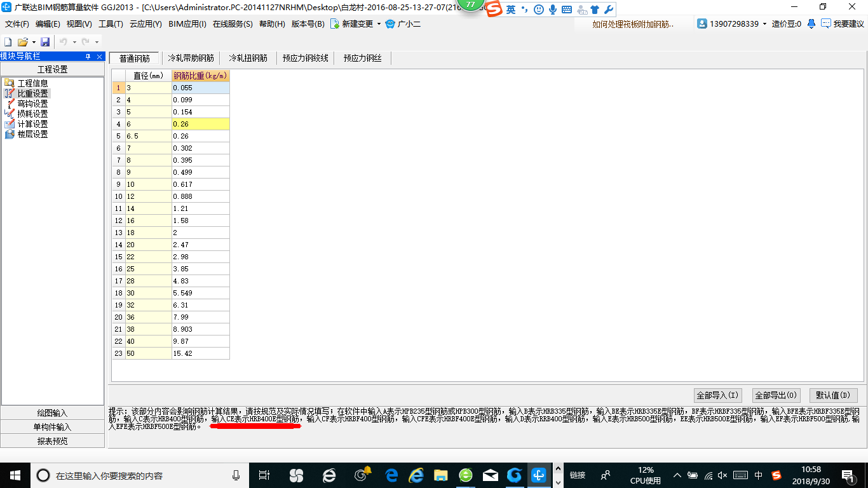Click the 广小二 assistant icon
This screenshot has width=868, height=488.
[x=390, y=24]
